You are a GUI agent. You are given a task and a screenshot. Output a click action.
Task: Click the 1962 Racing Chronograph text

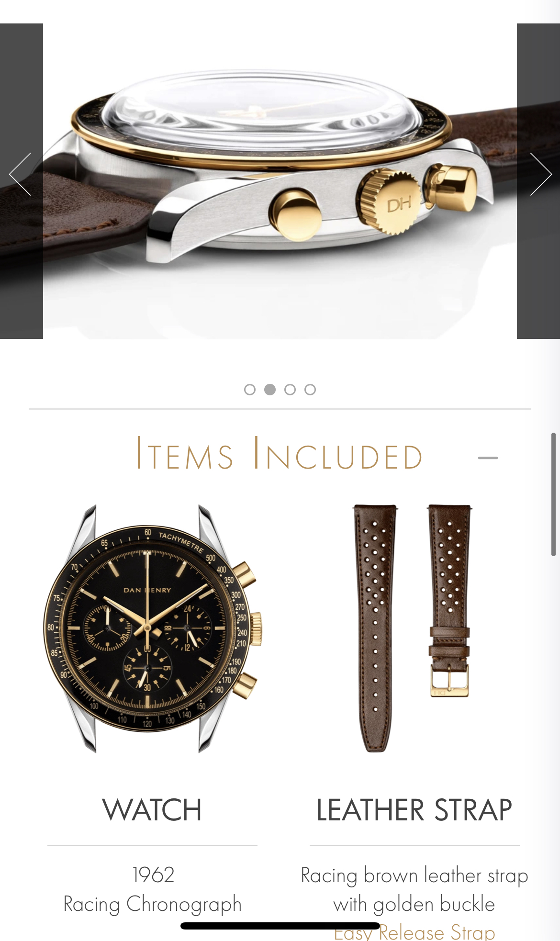[x=153, y=889]
